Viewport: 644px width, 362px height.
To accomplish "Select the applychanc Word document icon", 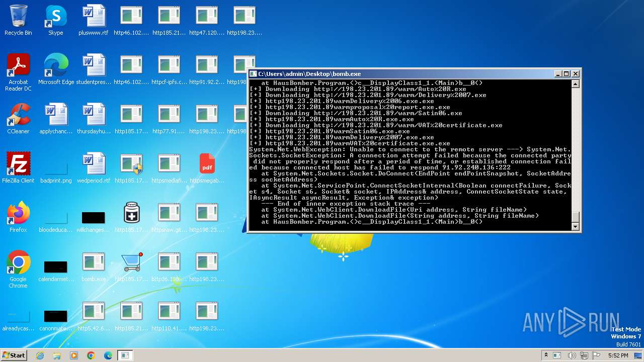I will pyautogui.click(x=56, y=119).
